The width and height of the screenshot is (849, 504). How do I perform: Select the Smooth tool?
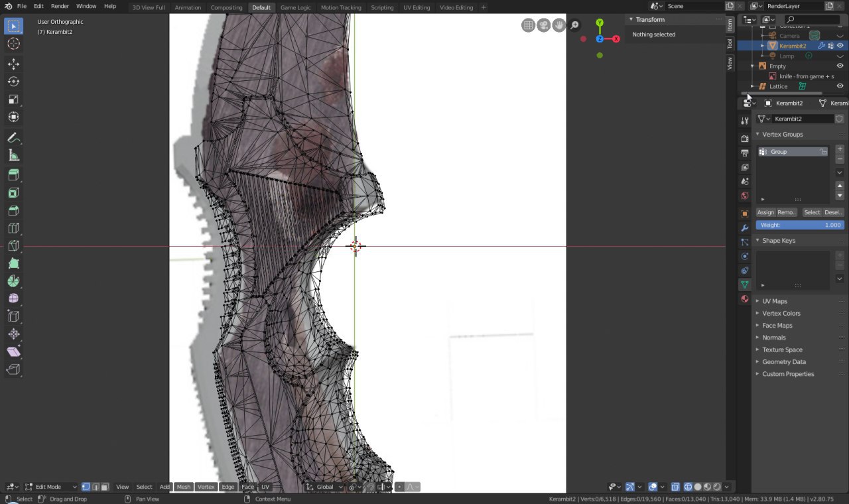[x=13, y=299]
